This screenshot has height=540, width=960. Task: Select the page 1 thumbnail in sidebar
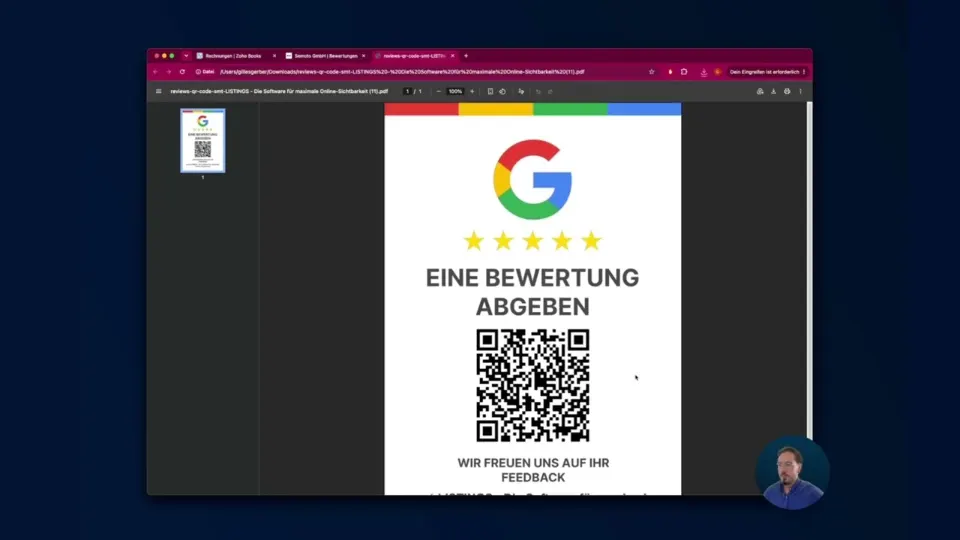[x=203, y=141]
